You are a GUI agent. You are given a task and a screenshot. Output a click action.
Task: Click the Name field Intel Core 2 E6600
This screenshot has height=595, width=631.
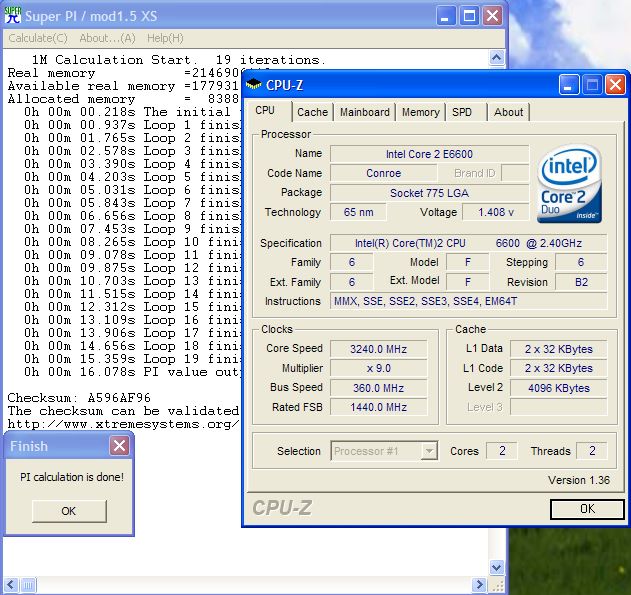pos(429,154)
